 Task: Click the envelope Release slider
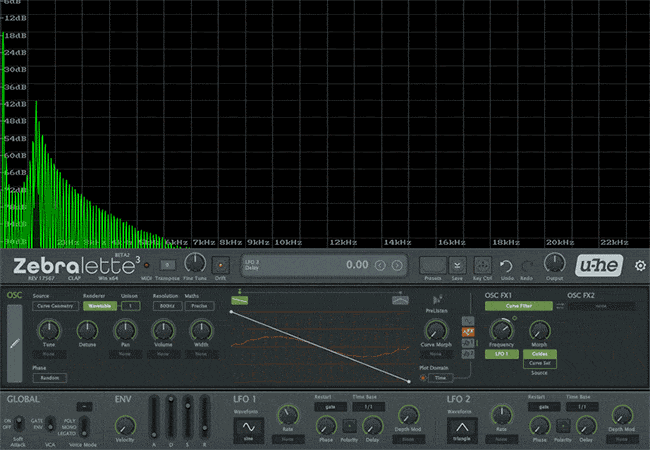(x=204, y=417)
